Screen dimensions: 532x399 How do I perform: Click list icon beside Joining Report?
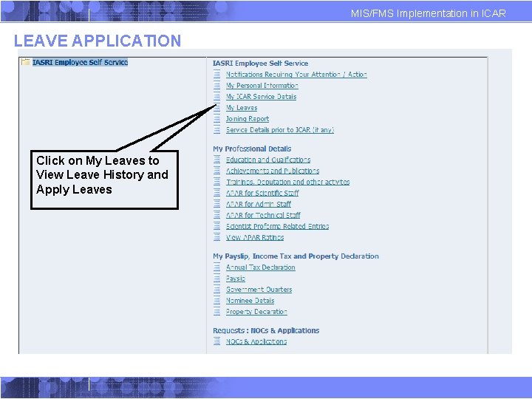[216, 119]
